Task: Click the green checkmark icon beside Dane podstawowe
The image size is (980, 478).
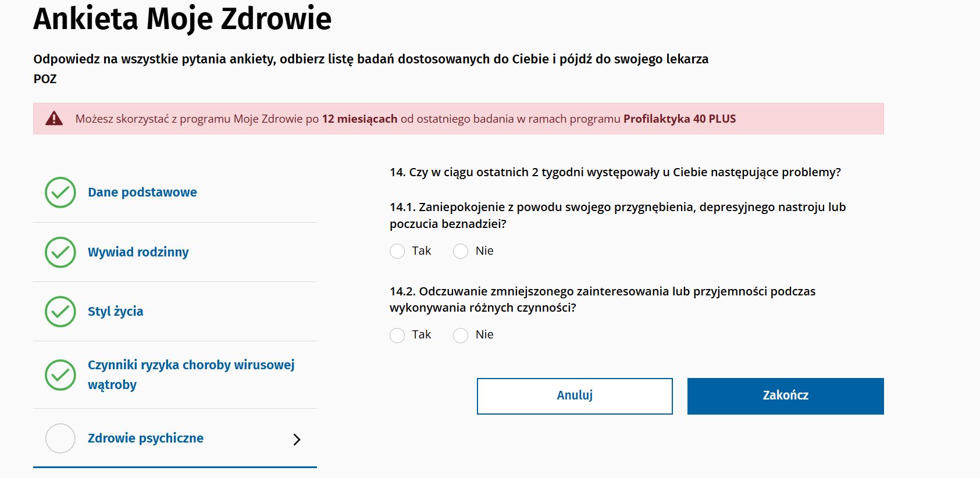Action: (59, 192)
